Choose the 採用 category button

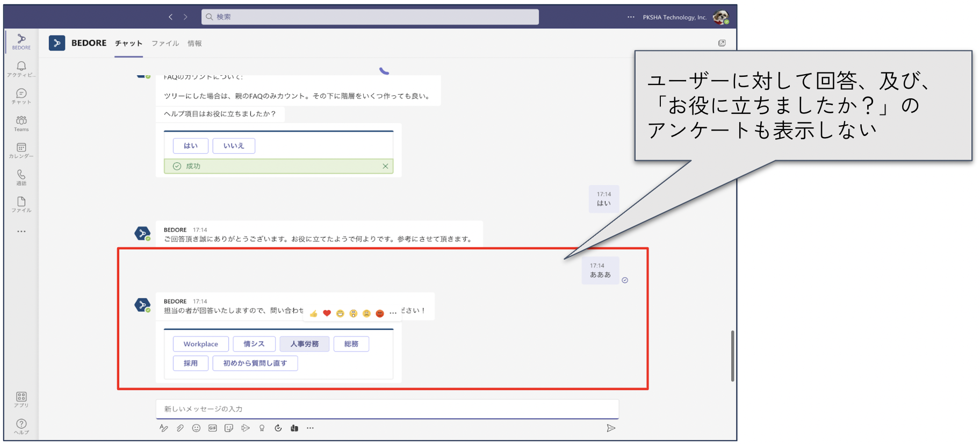click(191, 363)
